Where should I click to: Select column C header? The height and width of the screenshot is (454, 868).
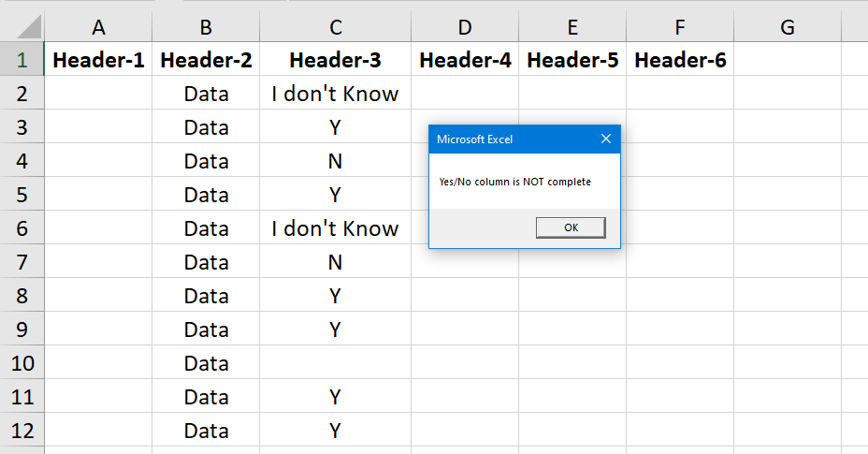point(336,26)
